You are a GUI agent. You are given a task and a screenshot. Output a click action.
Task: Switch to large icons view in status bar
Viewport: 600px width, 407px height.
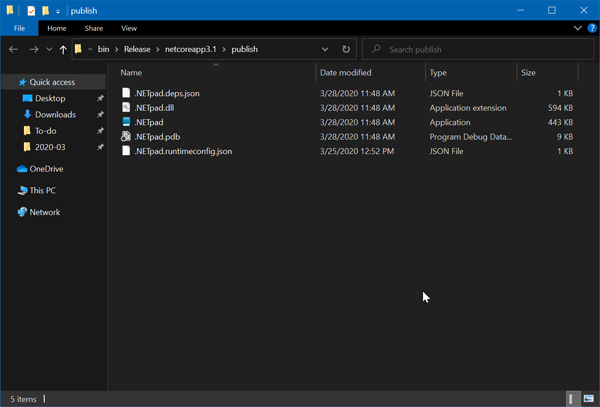click(x=589, y=399)
